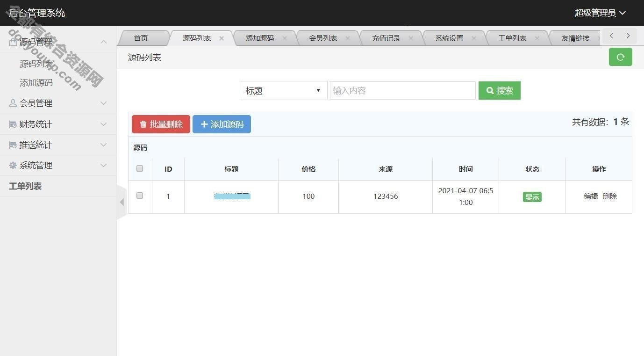Viewport: 644px width, 356px height.
Task: Click the time cell 2021-04-07
Action: click(x=465, y=196)
